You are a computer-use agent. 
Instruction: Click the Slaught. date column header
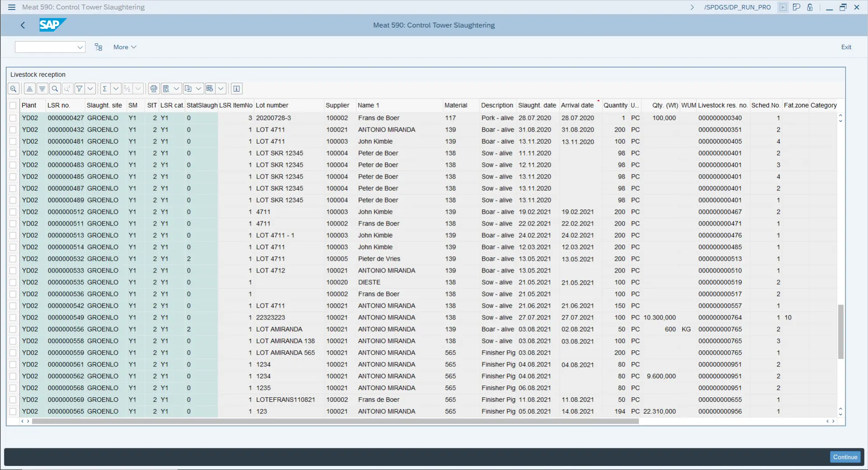click(537, 105)
